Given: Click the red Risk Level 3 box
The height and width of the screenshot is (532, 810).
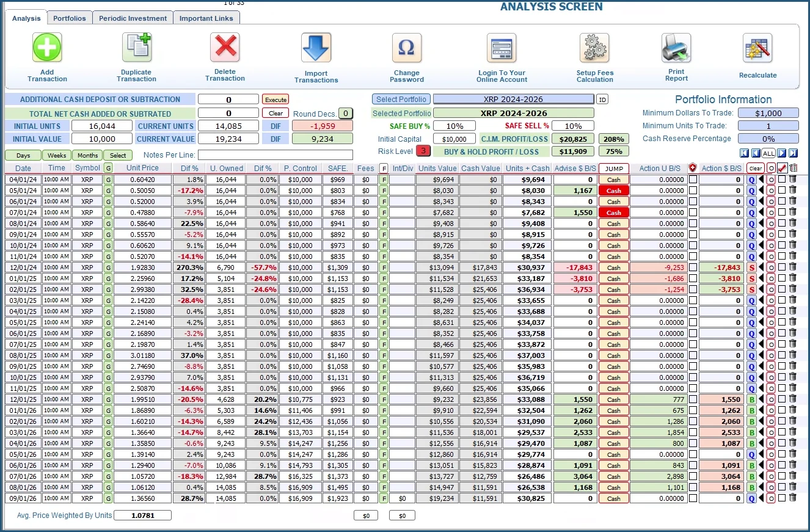Looking at the screenshot, I should click(423, 151).
